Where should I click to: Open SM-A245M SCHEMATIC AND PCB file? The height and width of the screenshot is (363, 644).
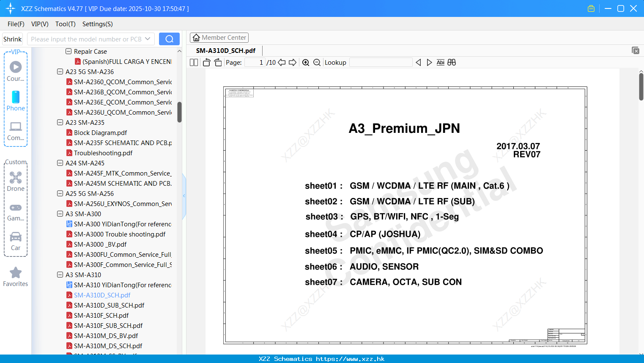119,183
